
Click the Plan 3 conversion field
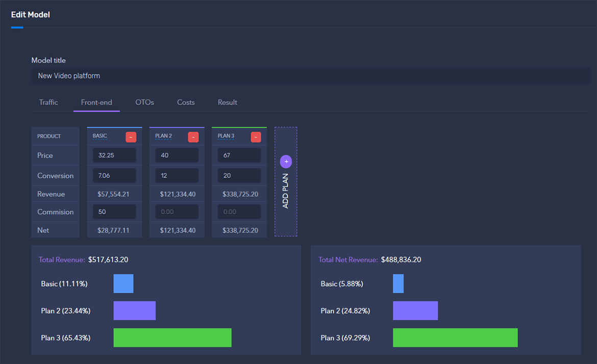239,176
